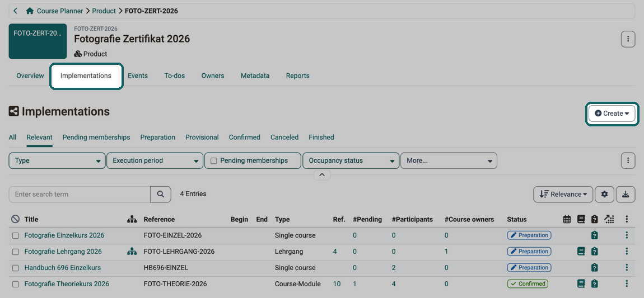This screenshot has width=644, height=298.
Task: Click the clipboard icon in the Handbuch 696 Einzelkurs row
Action: click(594, 268)
